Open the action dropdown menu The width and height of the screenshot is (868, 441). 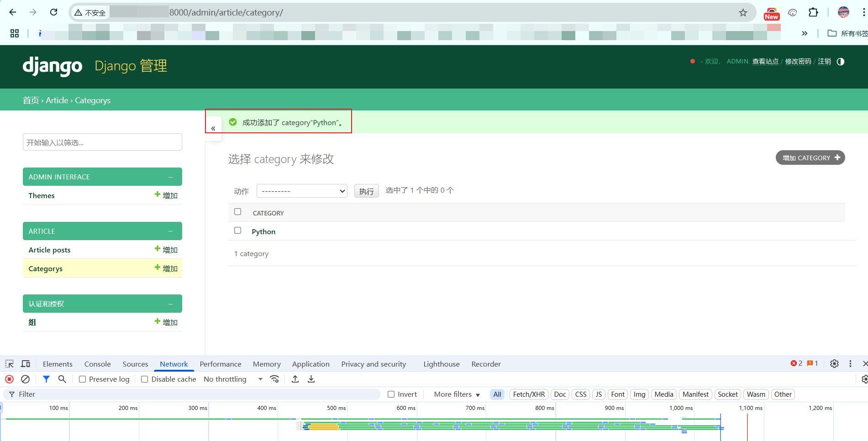[x=302, y=191]
